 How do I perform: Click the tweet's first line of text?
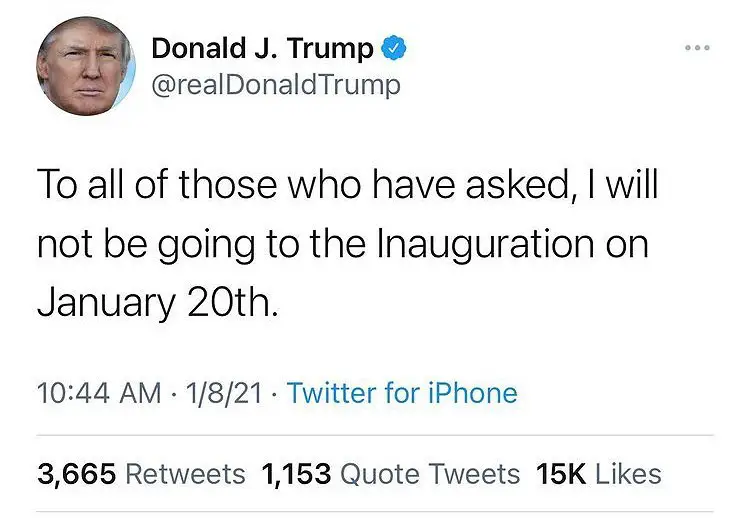pos(348,184)
